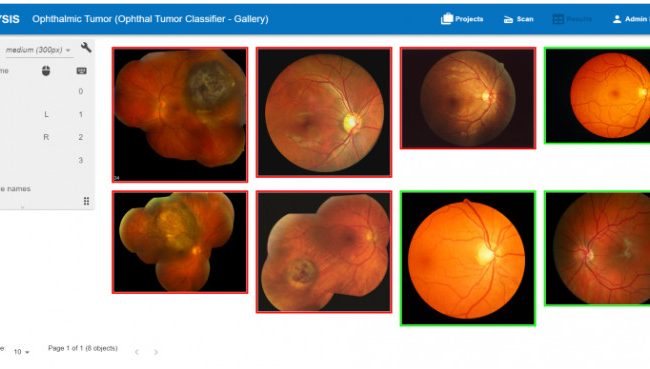Select bottom-right green-bordered fundus with vessels
Image resolution: width=650 pixels, height=369 pixels.
[x=597, y=248]
